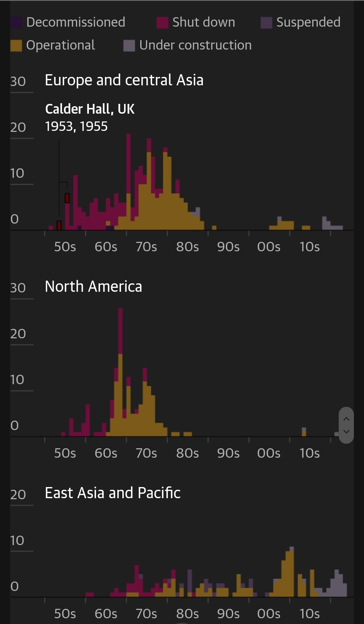Image resolution: width=364 pixels, height=624 pixels.
Task: Toggle the Decommissioned legend label
Action: point(76,22)
